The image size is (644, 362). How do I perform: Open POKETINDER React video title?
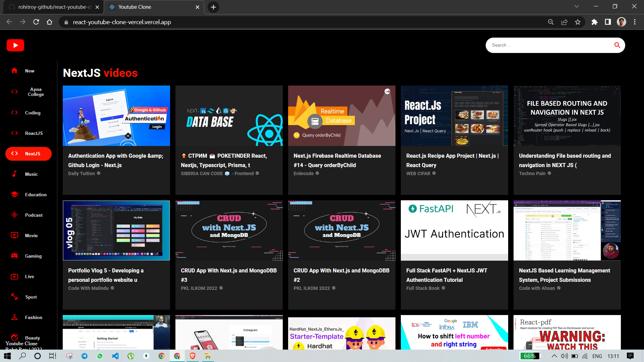(224, 160)
